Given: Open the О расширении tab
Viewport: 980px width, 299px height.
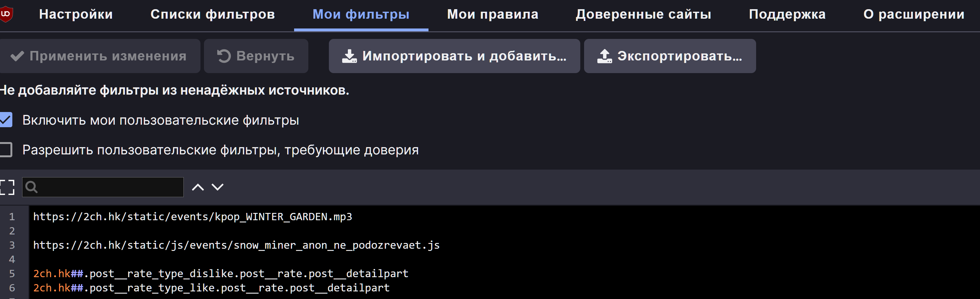Looking at the screenshot, I should point(914,15).
